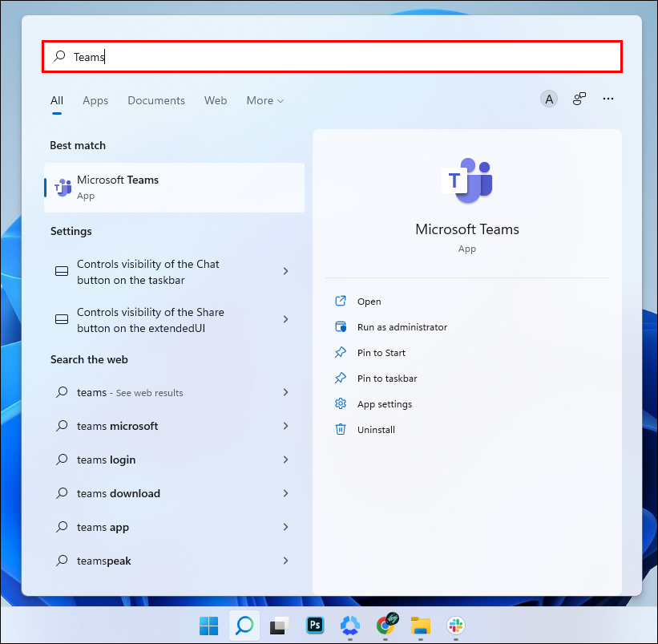
Task: Switch to the Web tab
Action: pos(216,101)
